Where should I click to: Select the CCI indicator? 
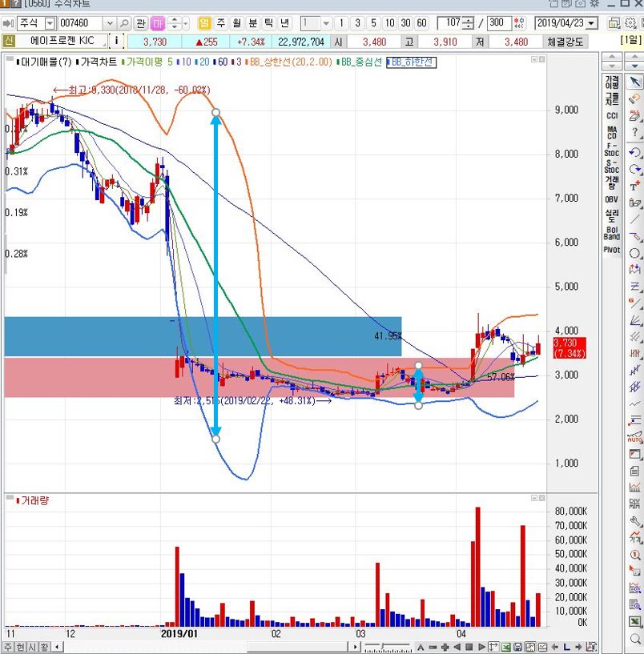tap(611, 116)
